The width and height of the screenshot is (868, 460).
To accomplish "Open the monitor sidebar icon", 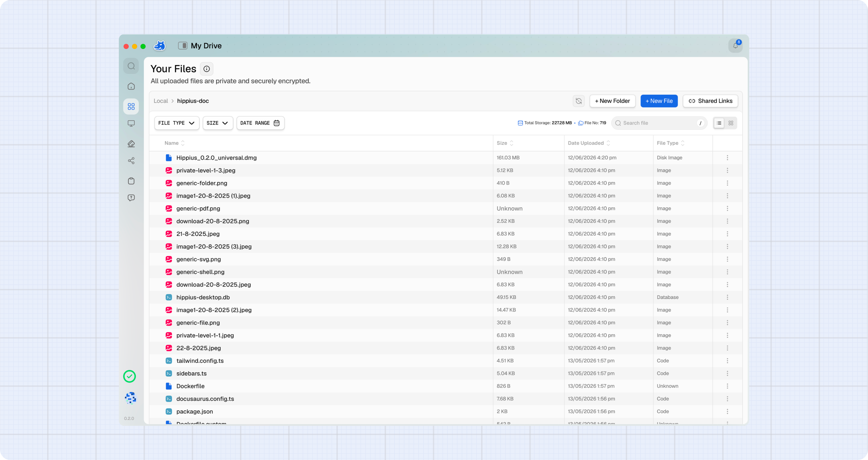I will [131, 124].
